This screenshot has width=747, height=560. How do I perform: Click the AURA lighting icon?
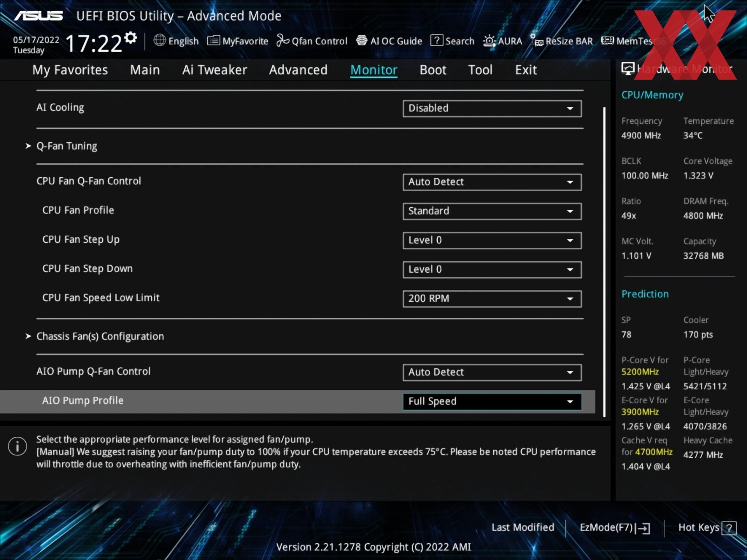(x=489, y=41)
